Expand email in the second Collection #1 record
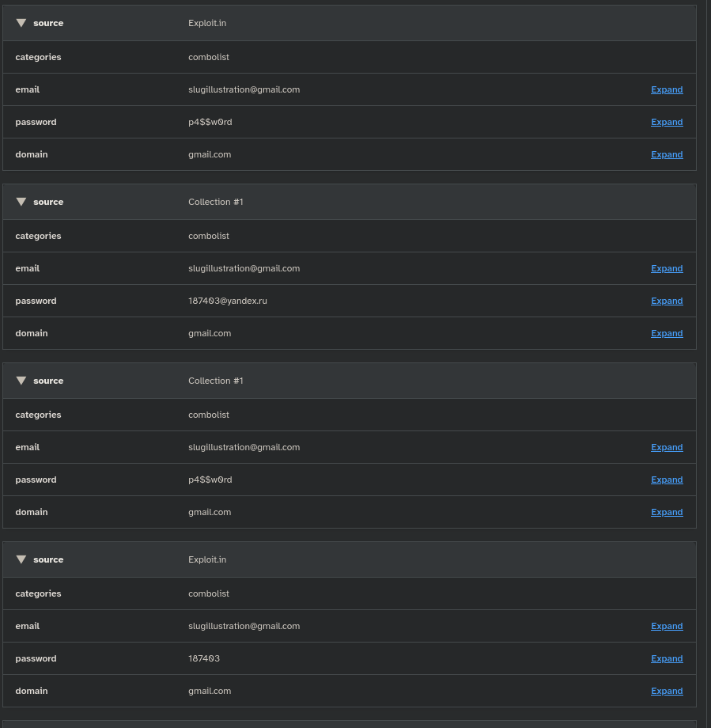The height and width of the screenshot is (728, 711). point(666,447)
